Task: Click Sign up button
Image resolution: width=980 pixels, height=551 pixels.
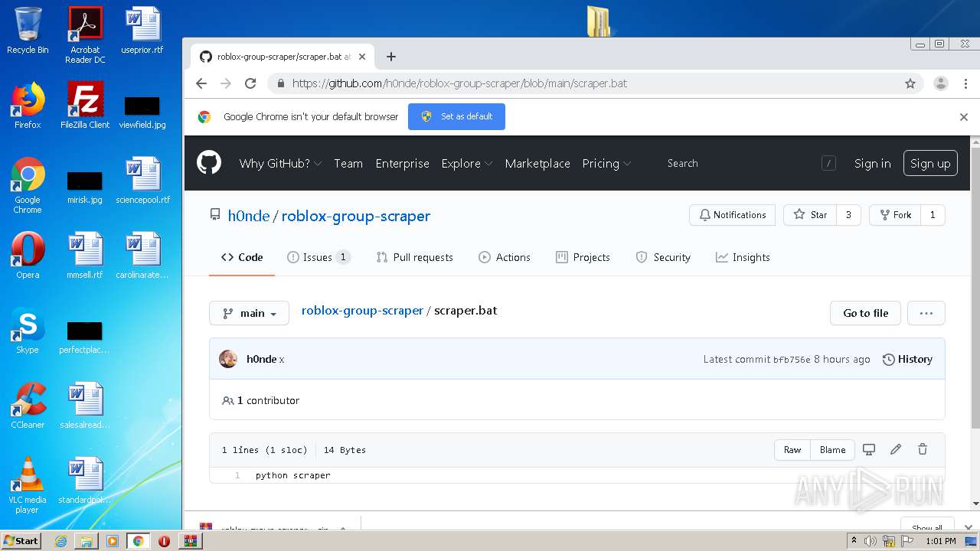Action: [x=930, y=163]
